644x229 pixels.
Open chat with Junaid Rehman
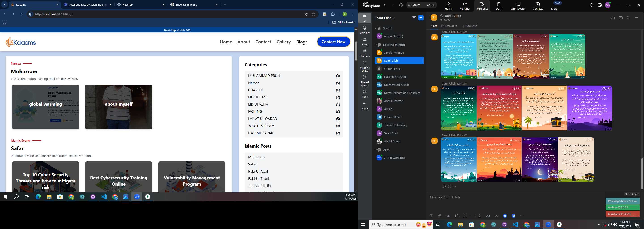pos(399,53)
